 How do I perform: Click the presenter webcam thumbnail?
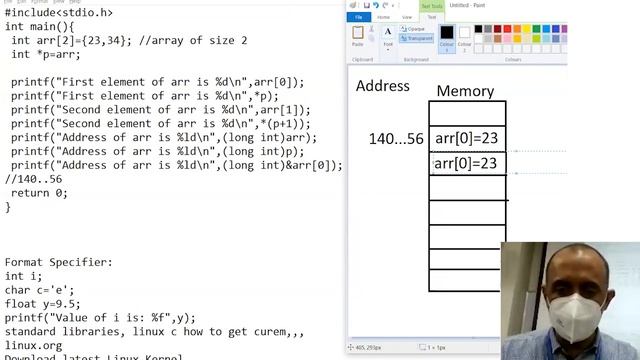(x=570, y=301)
